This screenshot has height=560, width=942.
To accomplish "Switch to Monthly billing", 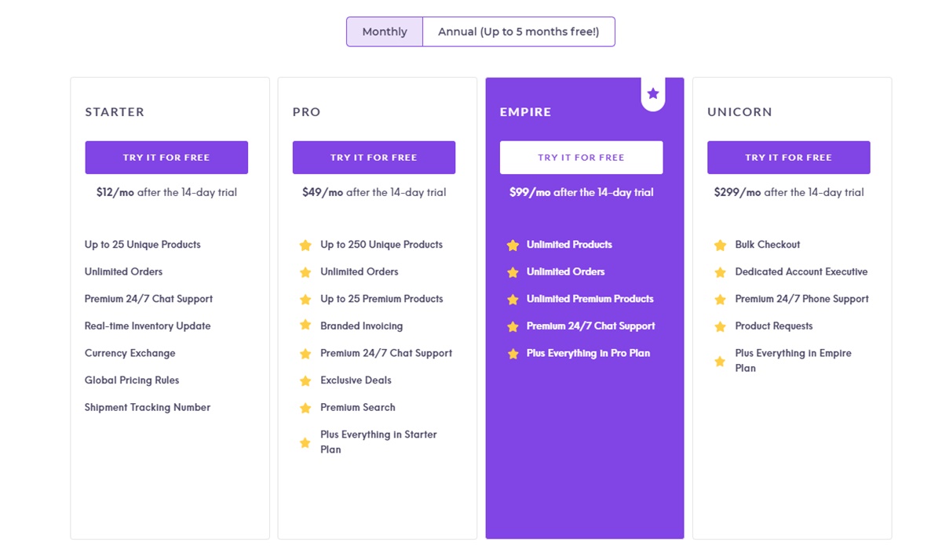I will [385, 32].
